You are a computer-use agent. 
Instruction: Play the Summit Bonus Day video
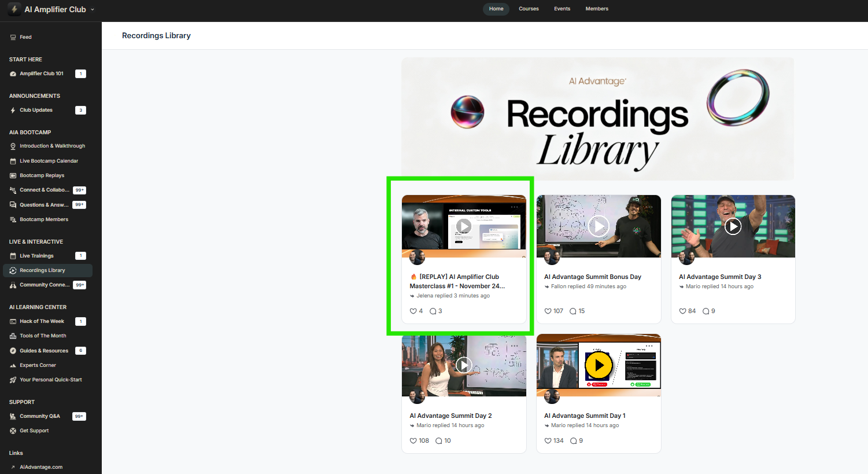pyautogui.click(x=599, y=226)
